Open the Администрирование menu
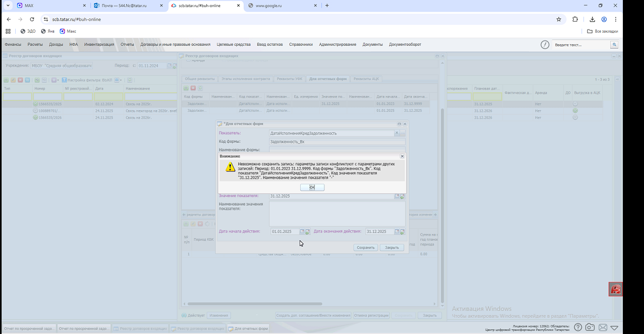 pos(338,44)
